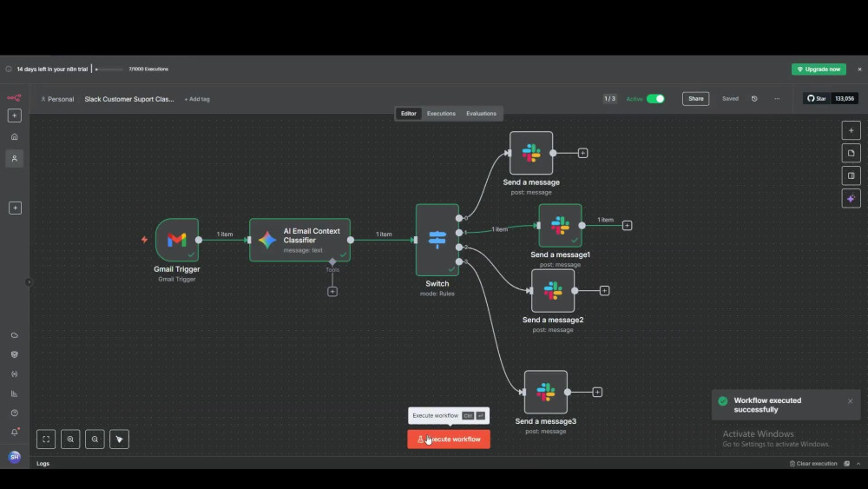Click the Switch output 0 connector dot

point(459,218)
